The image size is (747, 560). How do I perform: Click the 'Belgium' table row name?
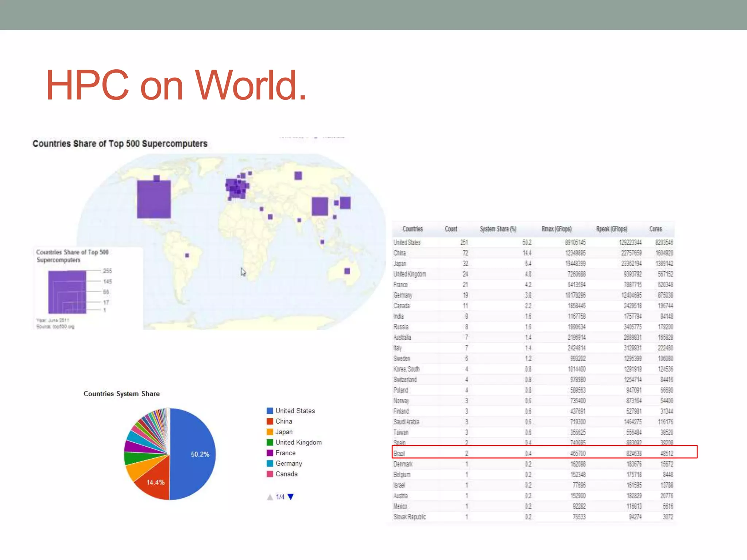coord(402,475)
